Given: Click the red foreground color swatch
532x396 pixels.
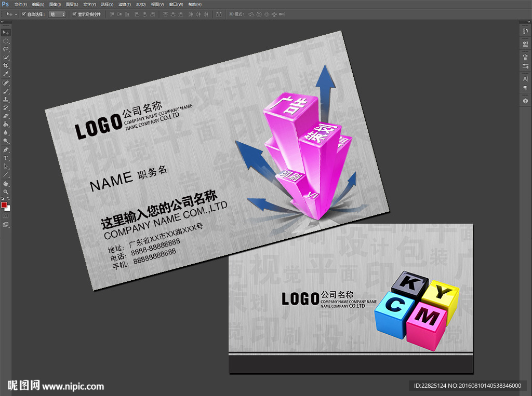Looking at the screenshot, I should point(4,205).
